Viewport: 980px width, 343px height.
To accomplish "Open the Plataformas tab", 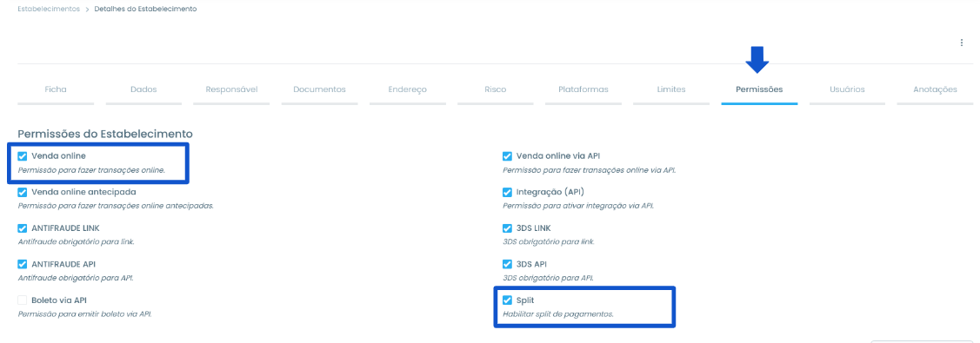I will [583, 89].
